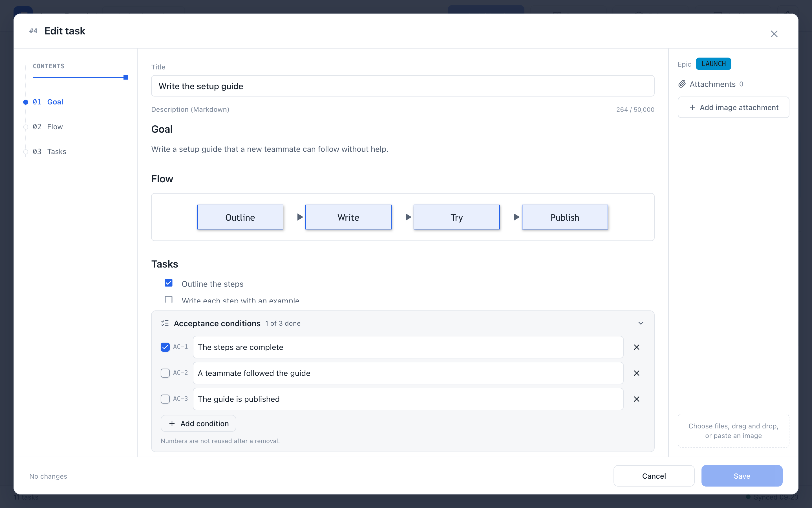Jump to 02 Flow in contents
Viewport: 812px width, 508px height.
pos(48,127)
